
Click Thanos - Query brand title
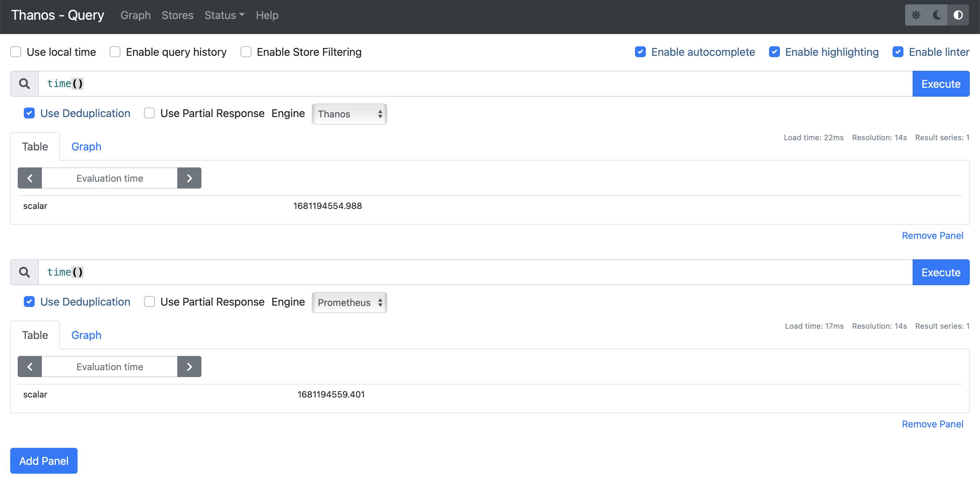click(58, 15)
